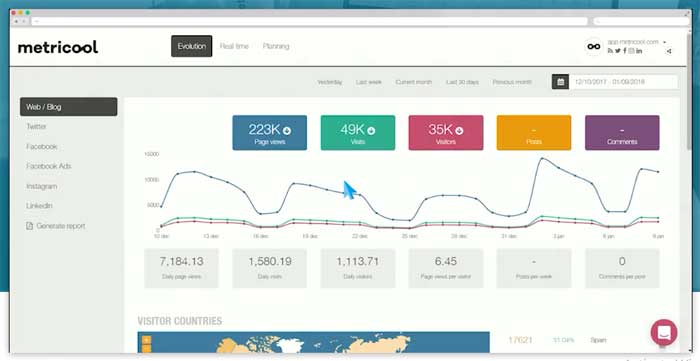The image size is (700, 361).
Task: Select the Previous month date range
Action: click(512, 82)
